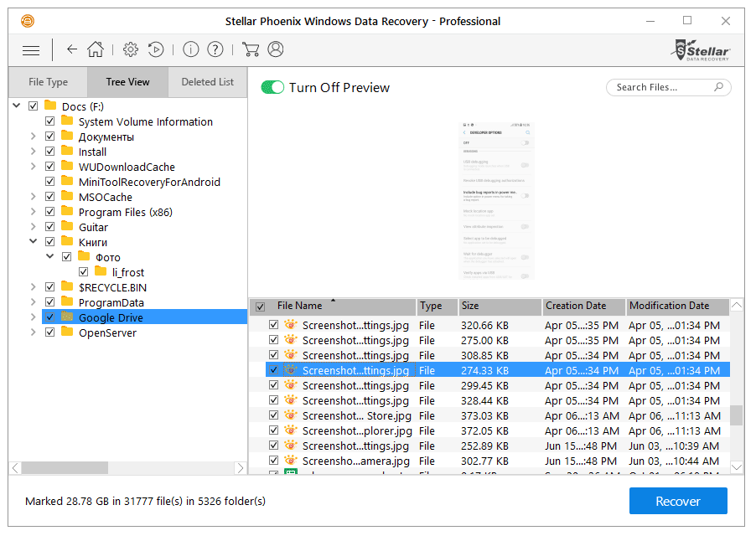Screen dimensions: 756x541
Task: Expand the Документы folder
Action: pos(34,136)
